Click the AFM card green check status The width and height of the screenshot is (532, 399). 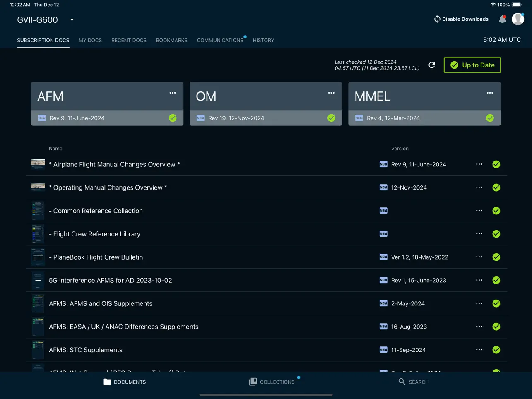pos(173,118)
